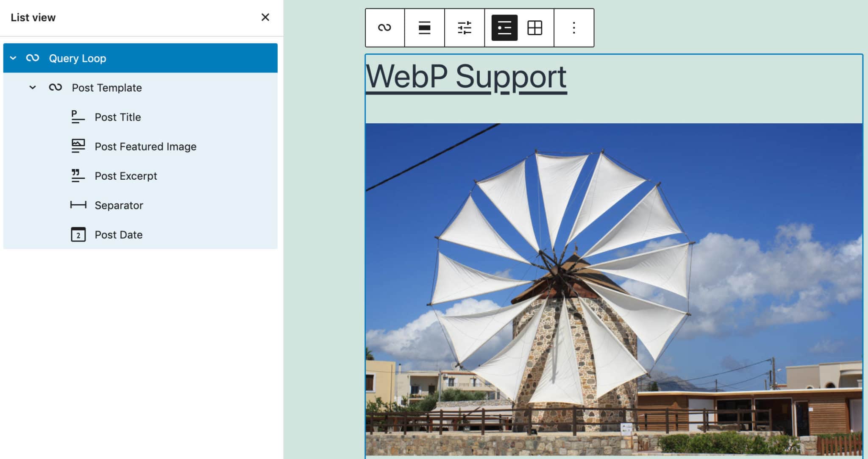Select the Post Excerpt block in List view
Viewport: 868px width, 459px height.
[126, 175]
